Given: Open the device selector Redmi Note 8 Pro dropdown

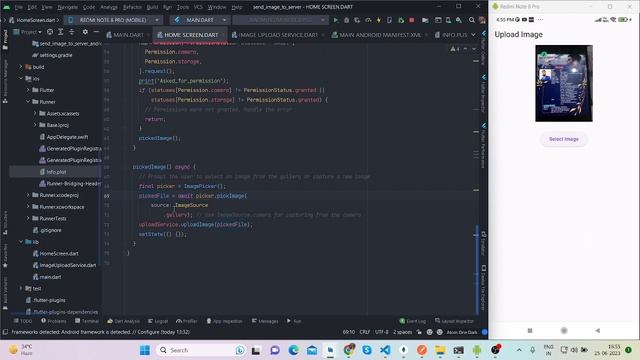Looking at the screenshot, I should coord(113,20).
